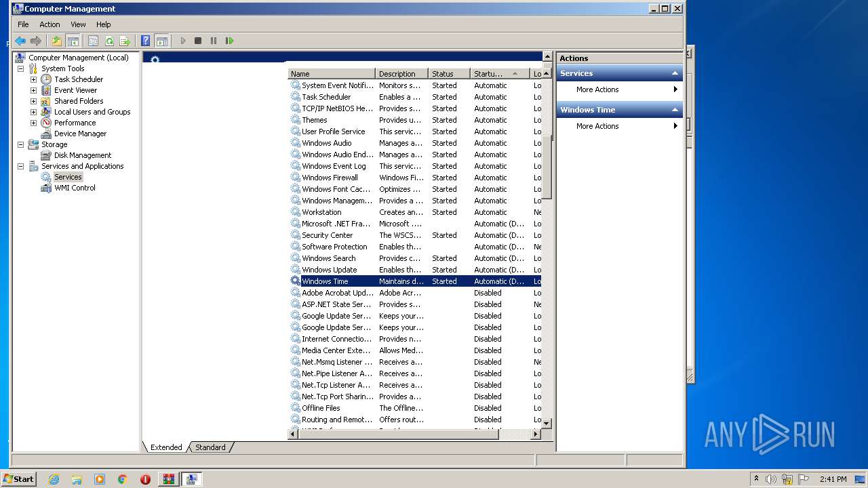
Task: Select the Performance gauge icon in tree
Action: point(46,123)
